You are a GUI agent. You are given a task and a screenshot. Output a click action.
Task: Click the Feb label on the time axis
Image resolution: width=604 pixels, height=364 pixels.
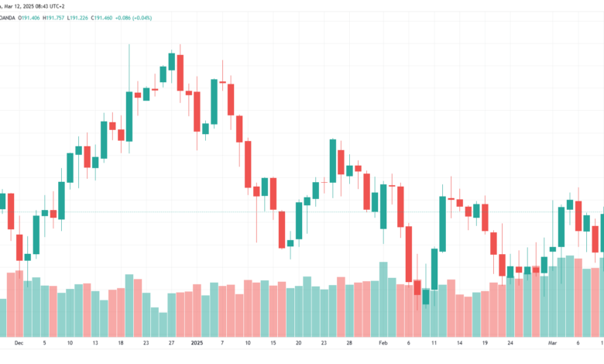pos(383,343)
